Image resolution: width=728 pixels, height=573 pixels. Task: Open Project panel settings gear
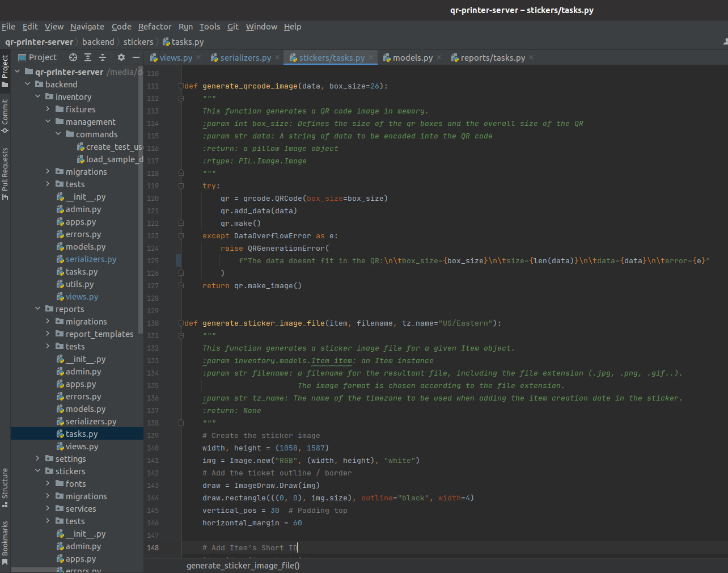click(121, 57)
